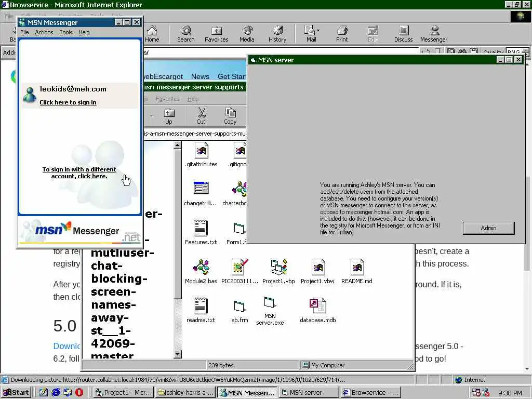Click the Explorer folder pane scroll down arrow
Screen dimensions: 532x399
click(x=177, y=354)
